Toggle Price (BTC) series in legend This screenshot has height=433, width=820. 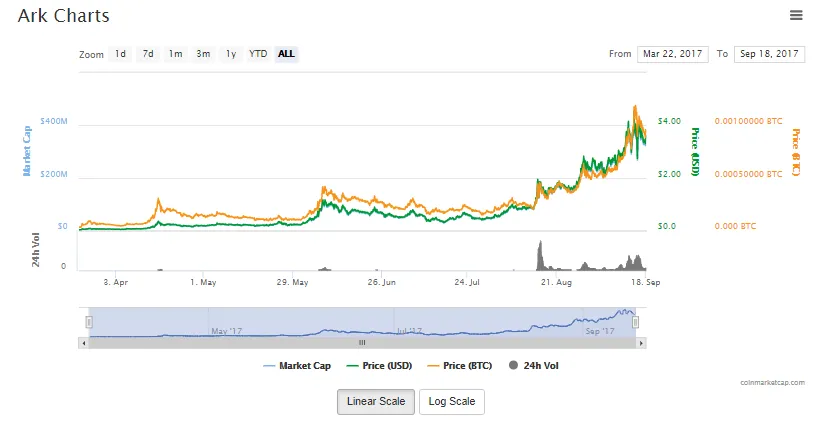[x=460, y=366]
